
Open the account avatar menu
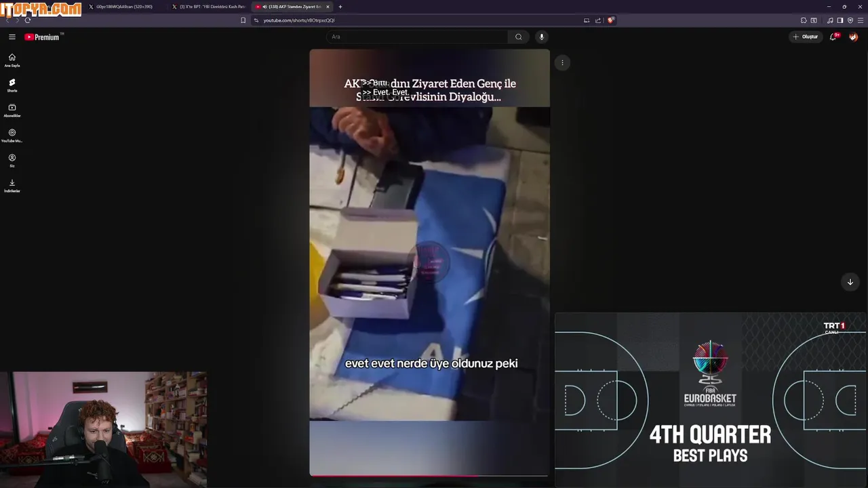click(853, 37)
